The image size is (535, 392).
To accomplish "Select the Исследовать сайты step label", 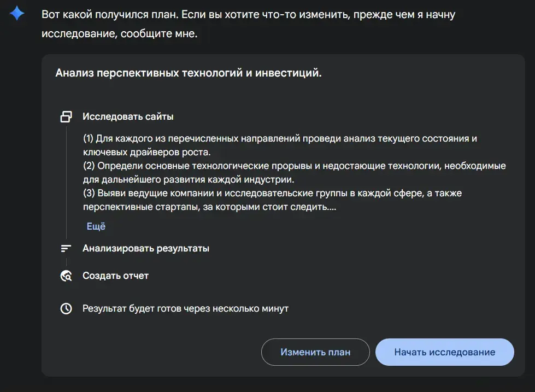I will [128, 116].
